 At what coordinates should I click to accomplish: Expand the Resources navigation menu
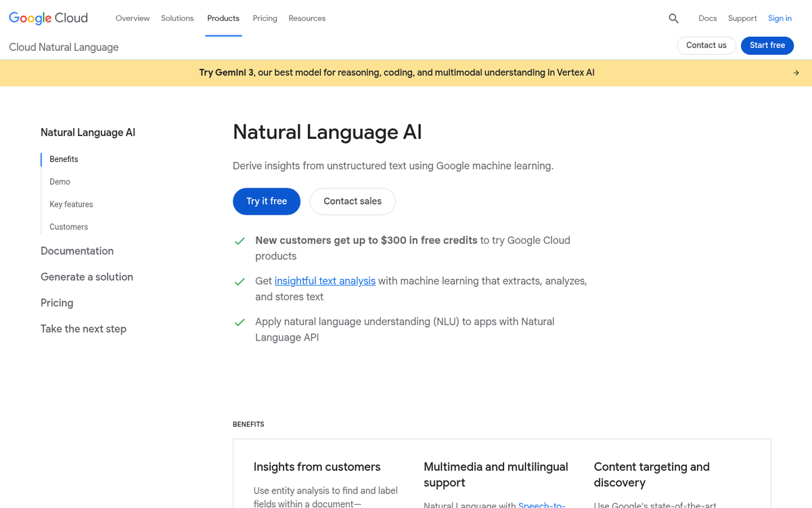tap(307, 18)
